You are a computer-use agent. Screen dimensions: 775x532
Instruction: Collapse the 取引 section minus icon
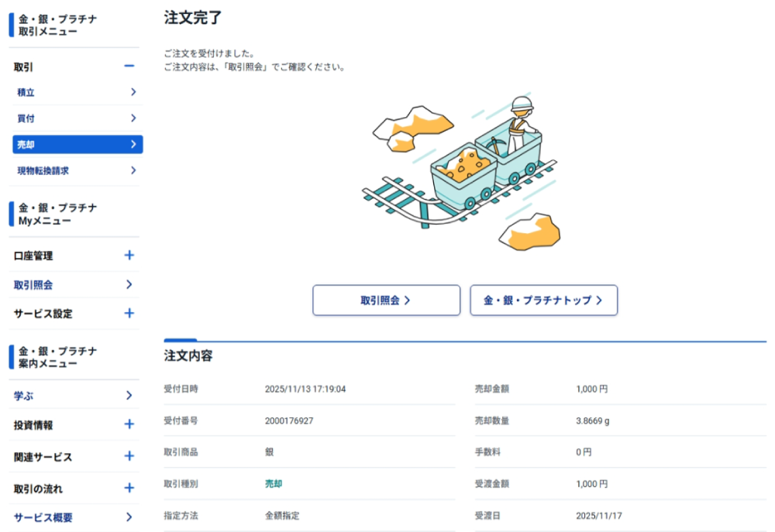point(129,67)
